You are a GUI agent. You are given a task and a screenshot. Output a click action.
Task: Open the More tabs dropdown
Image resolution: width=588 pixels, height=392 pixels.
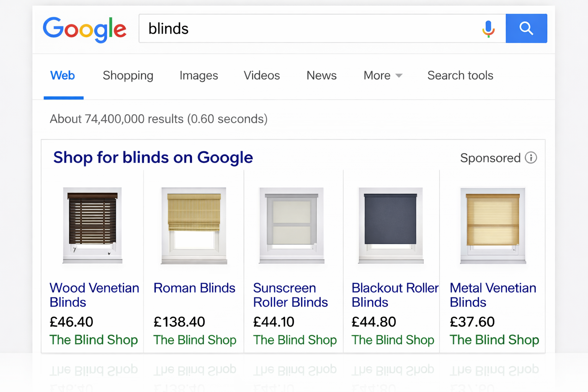[x=377, y=75]
